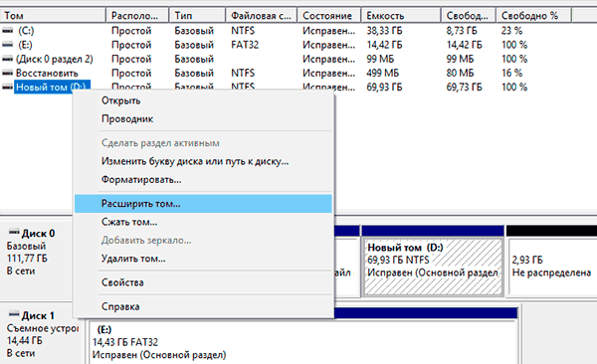This screenshot has width=597, height=364.
Task: Sort by the Свободно % column header
Action: point(533,16)
